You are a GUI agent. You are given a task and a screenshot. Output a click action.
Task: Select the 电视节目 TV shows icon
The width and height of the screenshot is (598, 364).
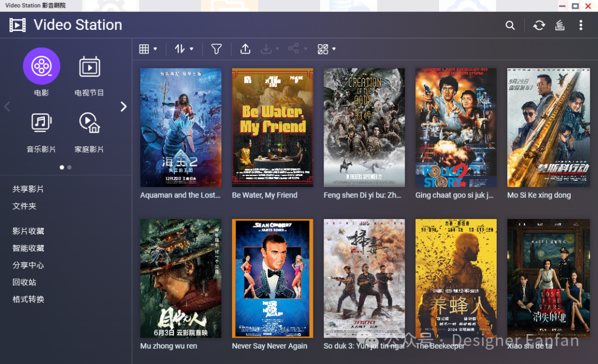click(89, 66)
